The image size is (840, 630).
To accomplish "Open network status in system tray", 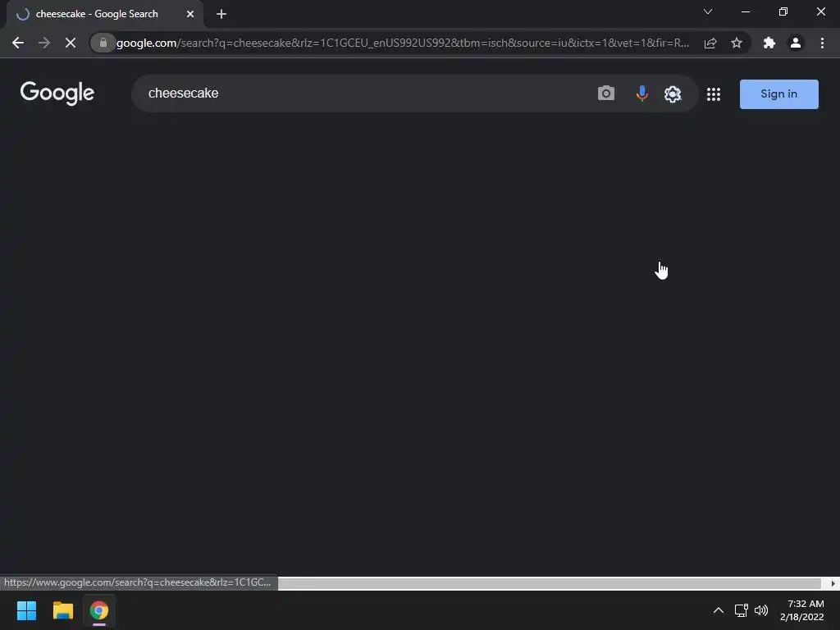I will [742, 610].
